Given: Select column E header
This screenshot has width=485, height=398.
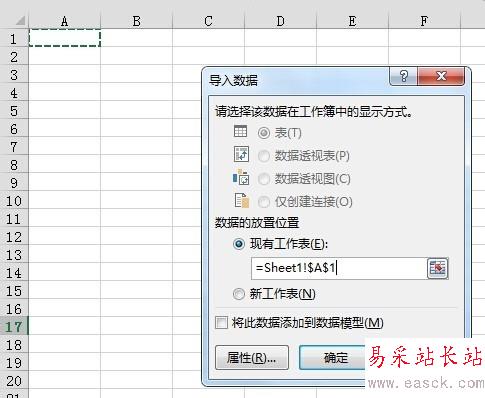Looking at the screenshot, I should 352,21.
